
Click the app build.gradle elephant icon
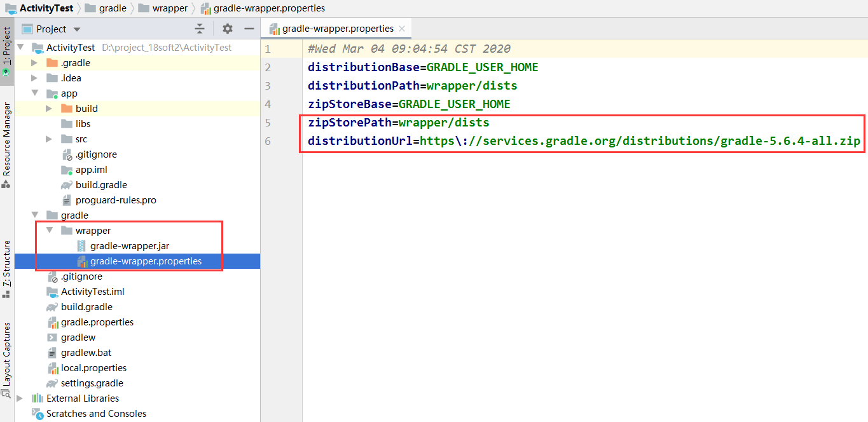point(67,185)
